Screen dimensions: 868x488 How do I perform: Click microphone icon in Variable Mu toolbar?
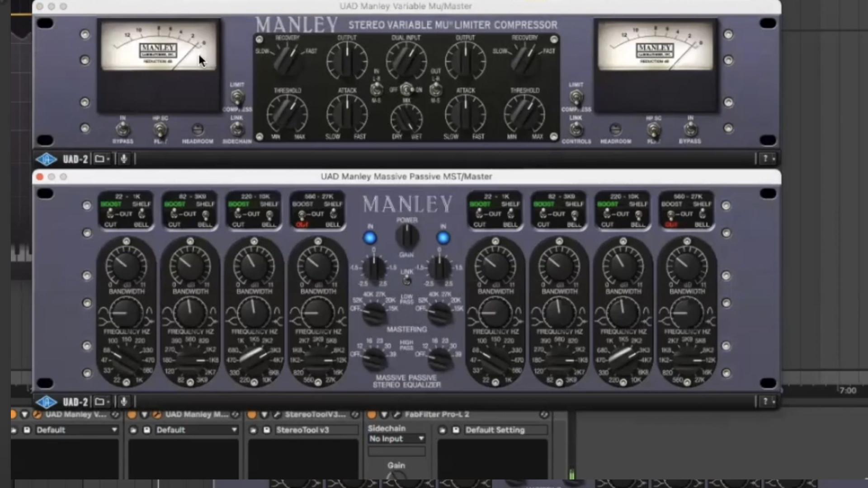pyautogui.click(x=123, y=159)
